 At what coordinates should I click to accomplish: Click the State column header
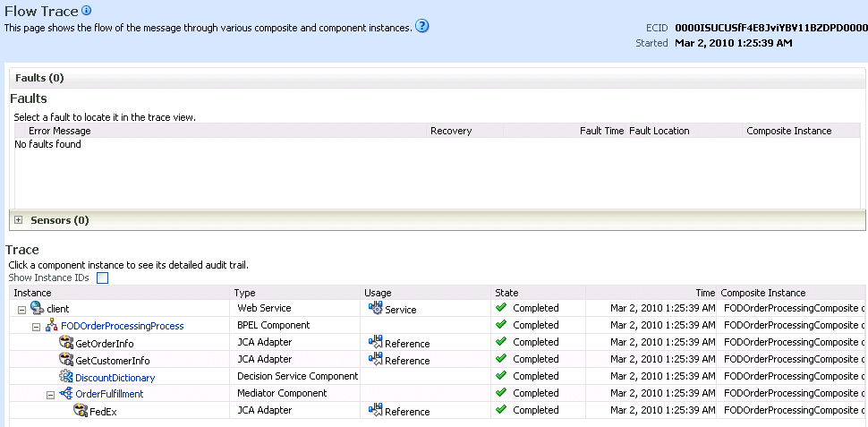(x=506, y=293)
